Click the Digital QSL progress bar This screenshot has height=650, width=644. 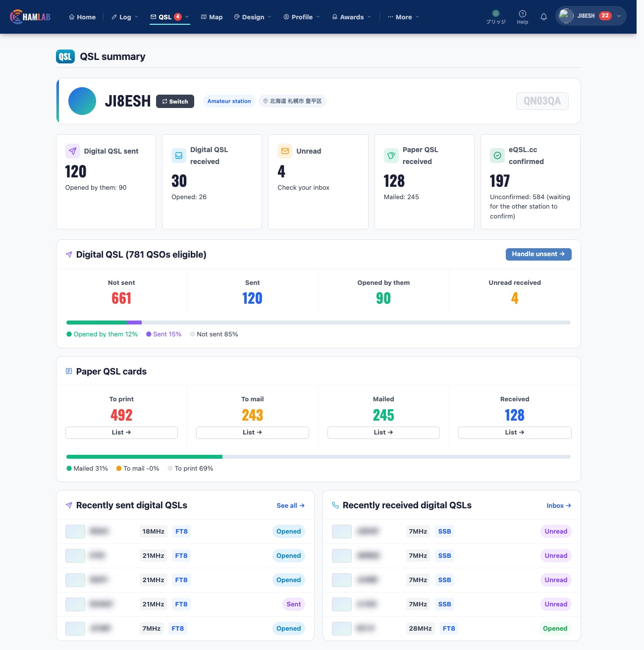(x=319, y=323)
